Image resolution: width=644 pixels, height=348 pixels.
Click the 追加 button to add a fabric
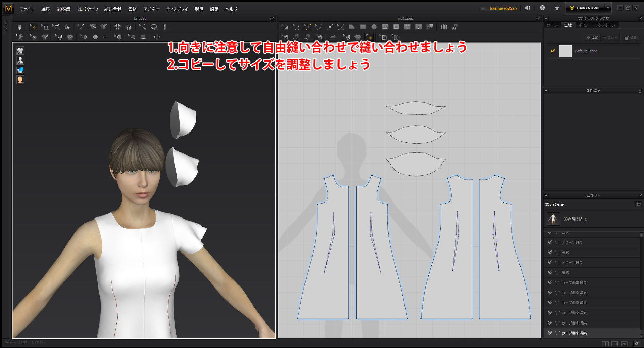tap(592, 37)
